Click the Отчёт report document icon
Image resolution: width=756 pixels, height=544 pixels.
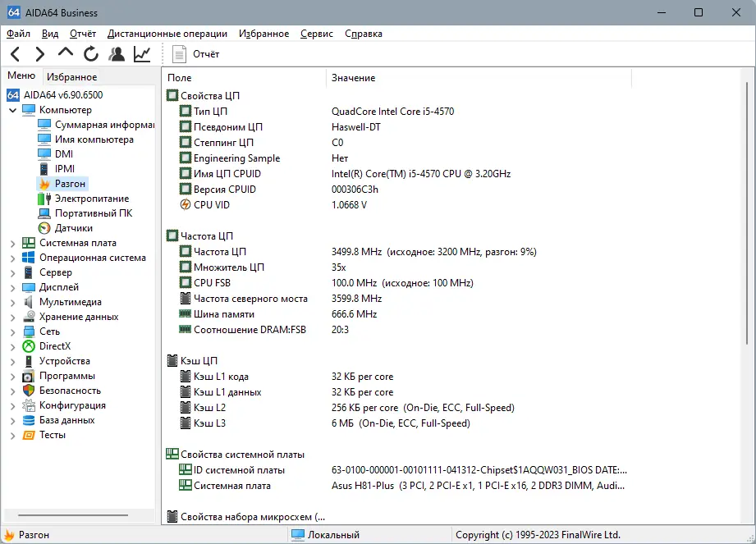coord(180,54)
